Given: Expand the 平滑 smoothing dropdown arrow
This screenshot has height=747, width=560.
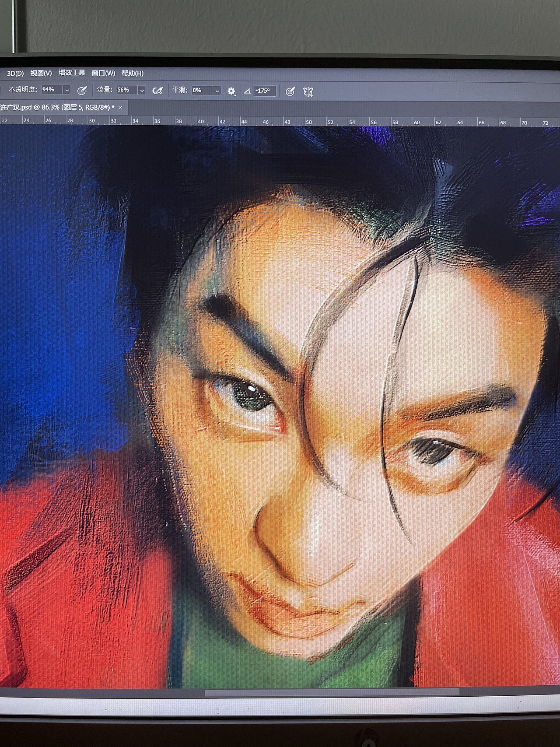Looking at the screenshot, I should tap(217, 91).
